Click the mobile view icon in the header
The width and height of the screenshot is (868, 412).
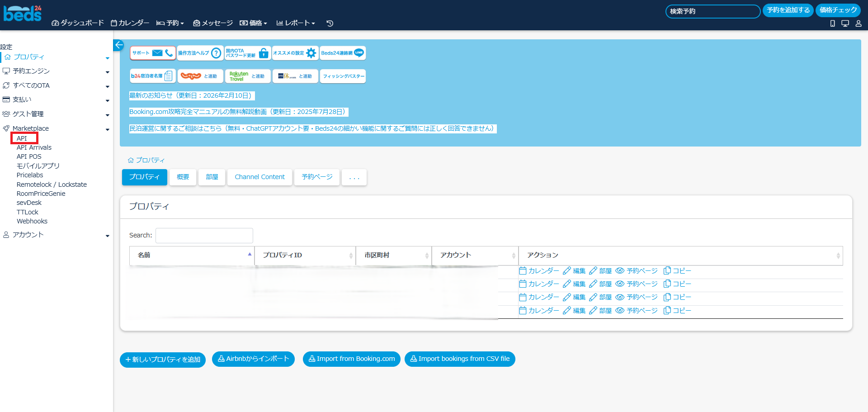coord(832,24)
